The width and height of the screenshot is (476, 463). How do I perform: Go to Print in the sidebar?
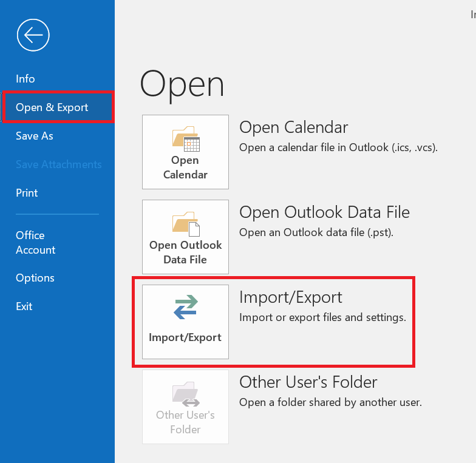pyautogui.click(x=27, y=193)
